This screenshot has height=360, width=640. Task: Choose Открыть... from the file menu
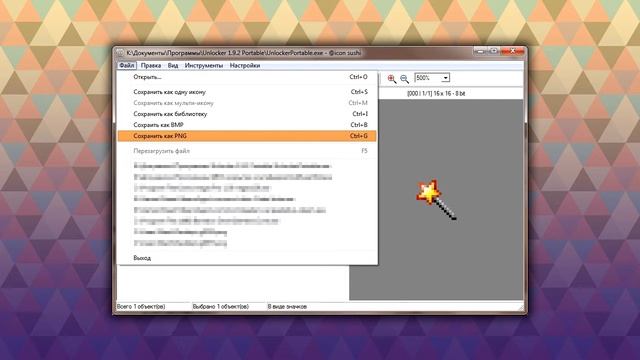tap(247, 77)
